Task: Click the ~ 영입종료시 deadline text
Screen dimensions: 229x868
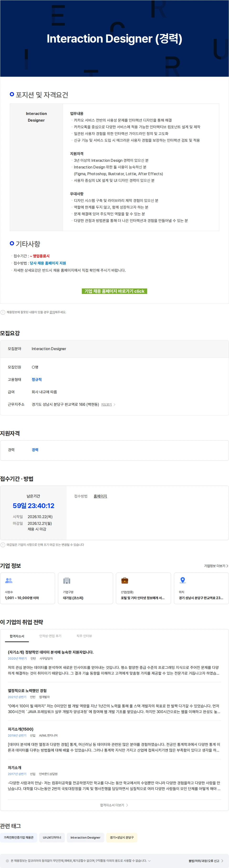Action: point(40,256)
